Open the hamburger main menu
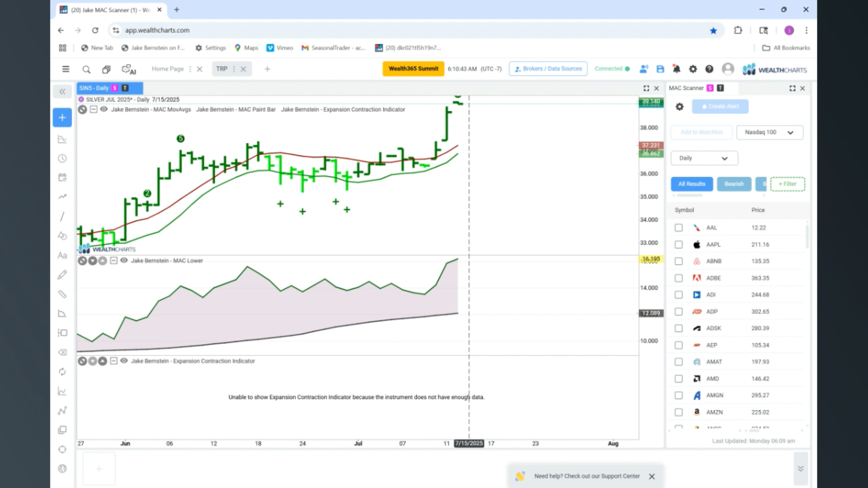Image resolution: width=868 pixels, height=488 pixels. pos(66,69)
